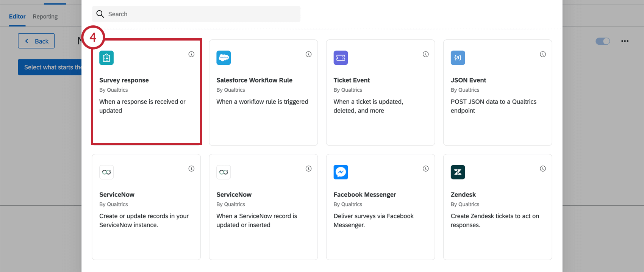Screen dimensions: 644x272
Task: Toggle the workflow on/off switch
Action: (x=603, y=41)
